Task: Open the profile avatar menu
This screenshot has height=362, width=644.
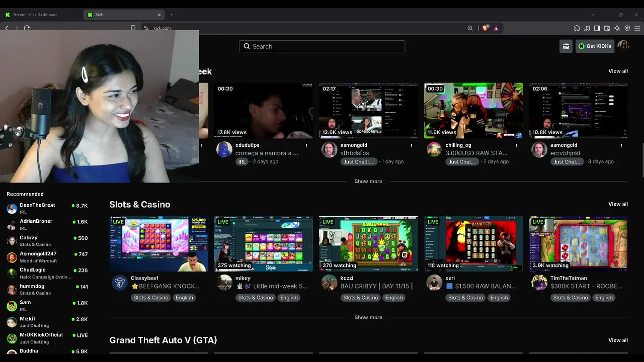Action: pos(623,46)
